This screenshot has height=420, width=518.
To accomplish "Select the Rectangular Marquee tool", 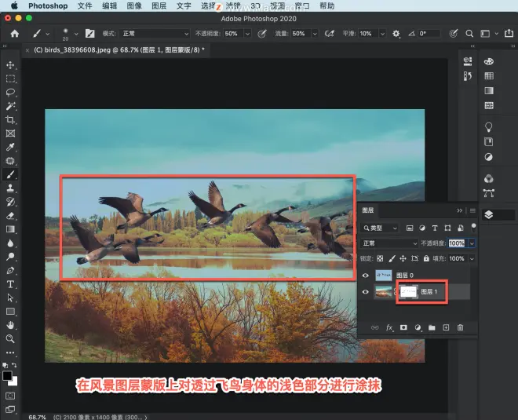I will pos(10,79).
